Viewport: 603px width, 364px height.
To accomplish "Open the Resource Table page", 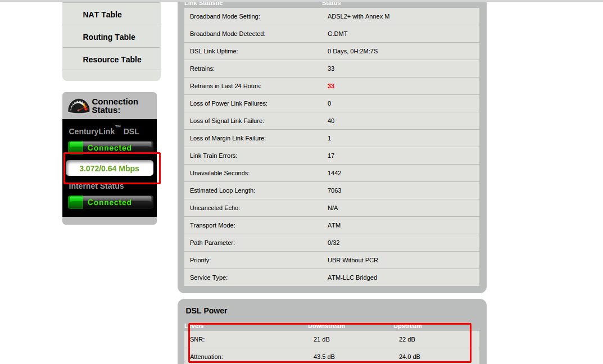I will [x=112, y=60].
